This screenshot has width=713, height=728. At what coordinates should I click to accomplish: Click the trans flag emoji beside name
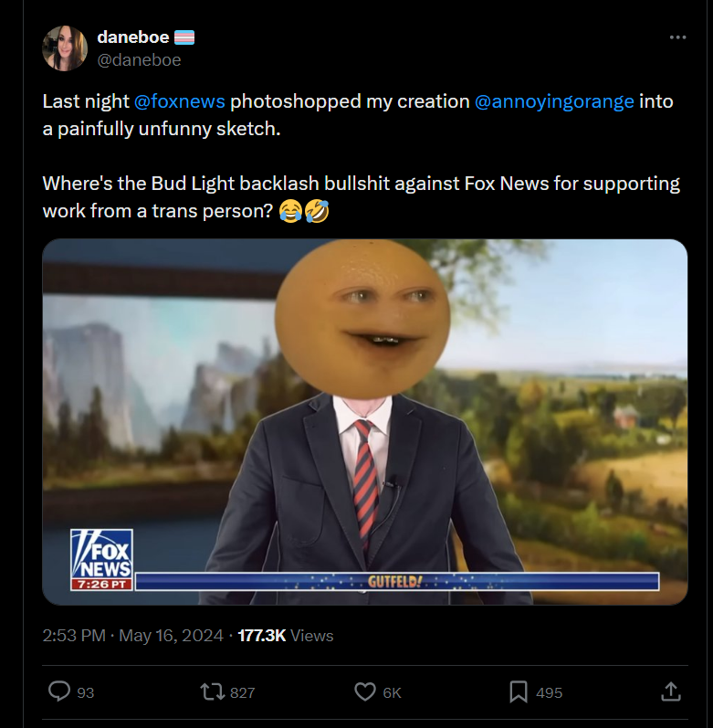click(184, 37)
